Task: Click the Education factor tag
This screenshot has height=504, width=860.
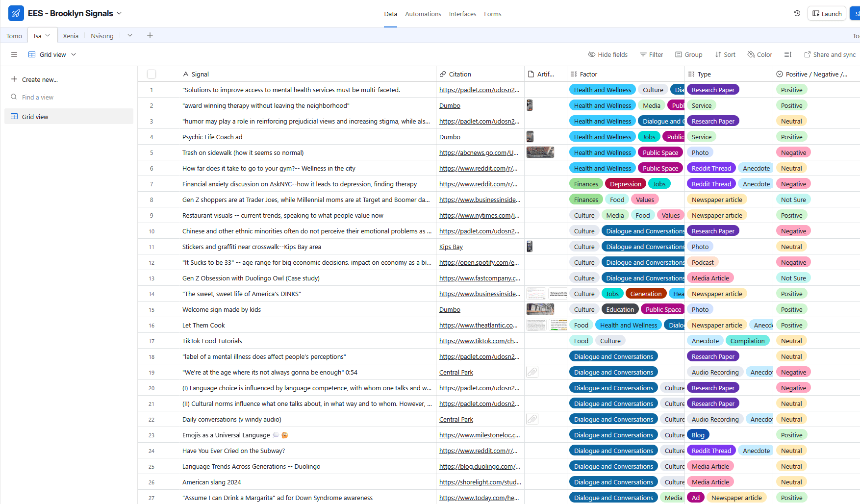Action: pos(620,309)
